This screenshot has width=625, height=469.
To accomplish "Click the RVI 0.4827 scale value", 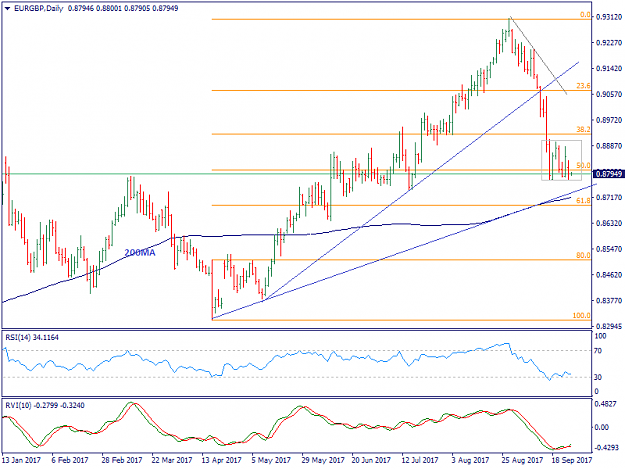I will (x=607, y=404).
